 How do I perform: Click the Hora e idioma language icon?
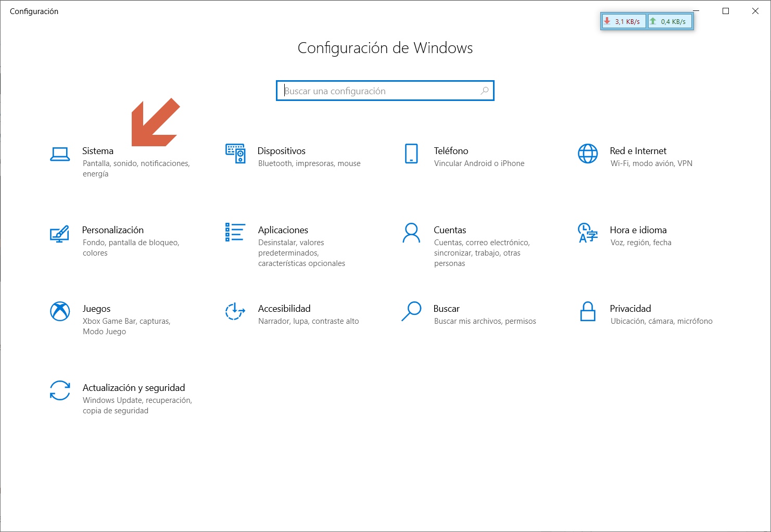tap(588, 233)
